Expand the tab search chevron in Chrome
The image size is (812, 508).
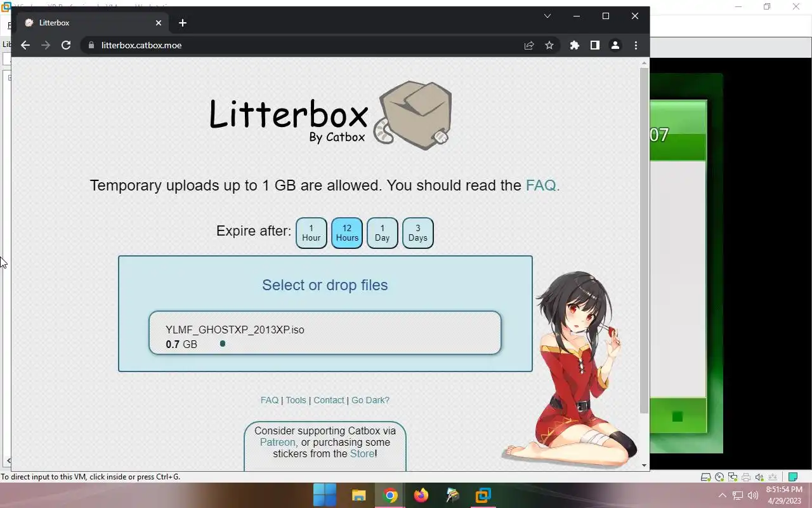[547, 16]
